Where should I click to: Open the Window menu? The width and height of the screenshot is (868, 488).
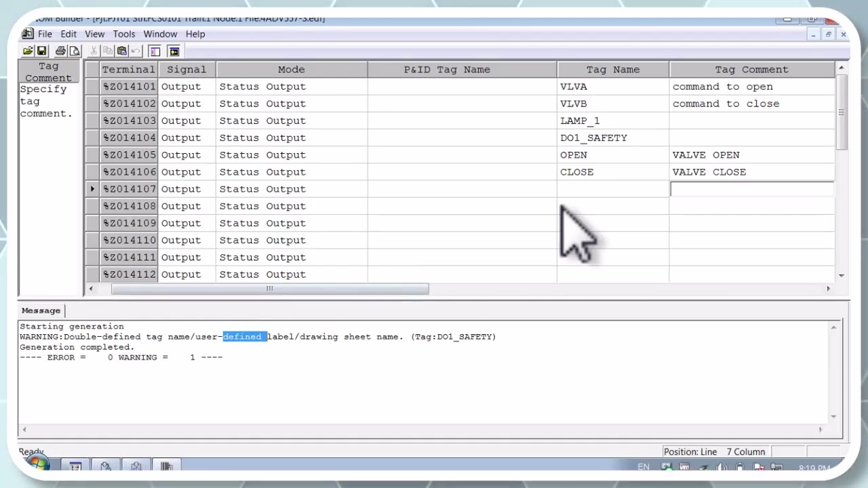pyautogui.click(x=160, y=34)
